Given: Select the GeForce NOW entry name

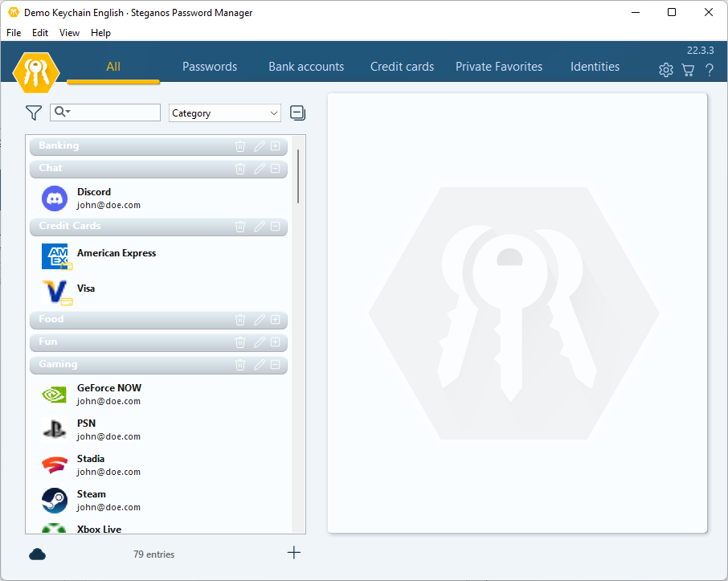Looking at the screenshot, I should tap(109, 388).
